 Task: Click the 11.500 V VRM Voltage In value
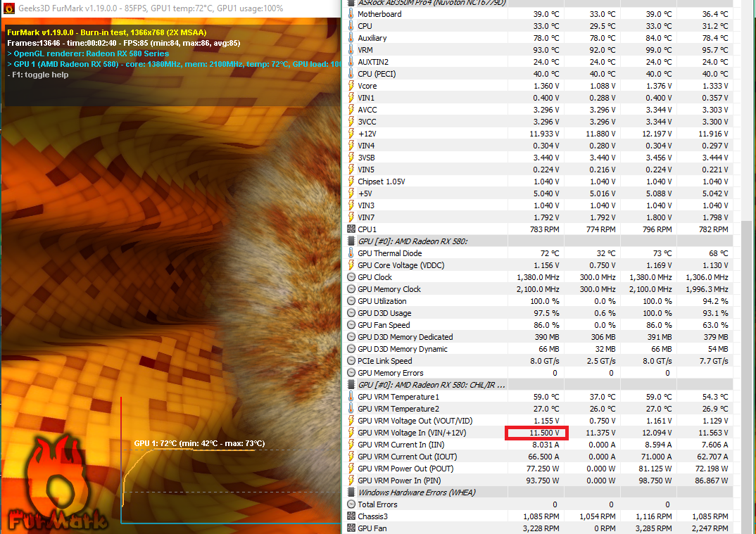click(544, 433)
